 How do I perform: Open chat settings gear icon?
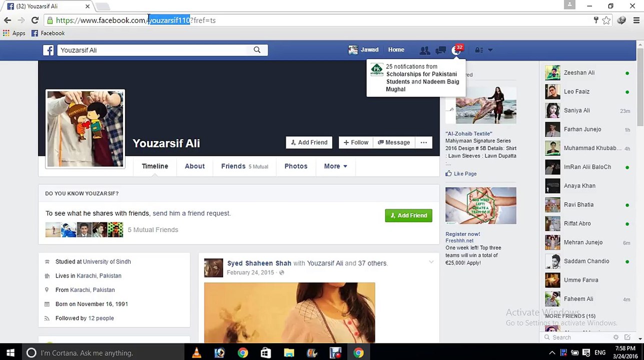click(616, 337)
